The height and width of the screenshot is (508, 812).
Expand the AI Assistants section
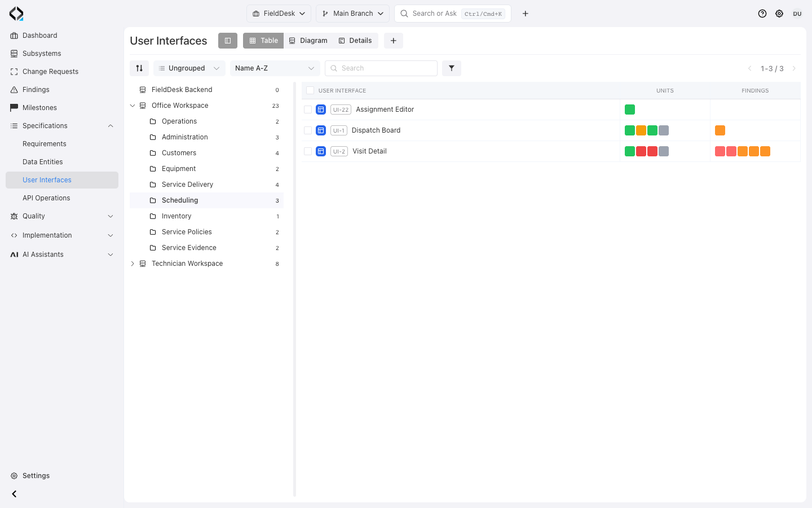pyautogui.click(x=111, y=255)
